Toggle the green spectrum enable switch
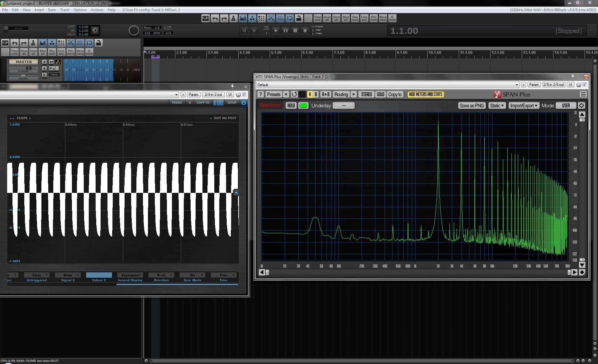 click(303, 105)
